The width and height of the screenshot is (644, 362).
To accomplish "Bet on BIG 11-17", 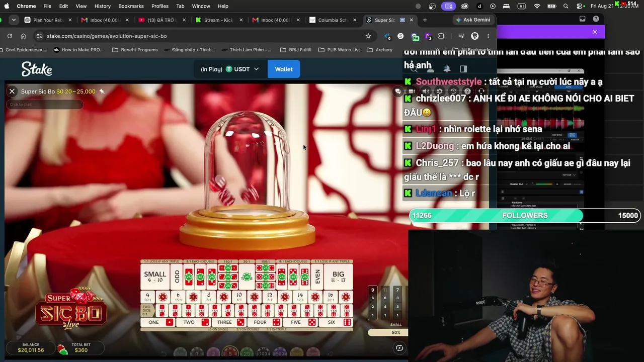I will click(338, 277).
